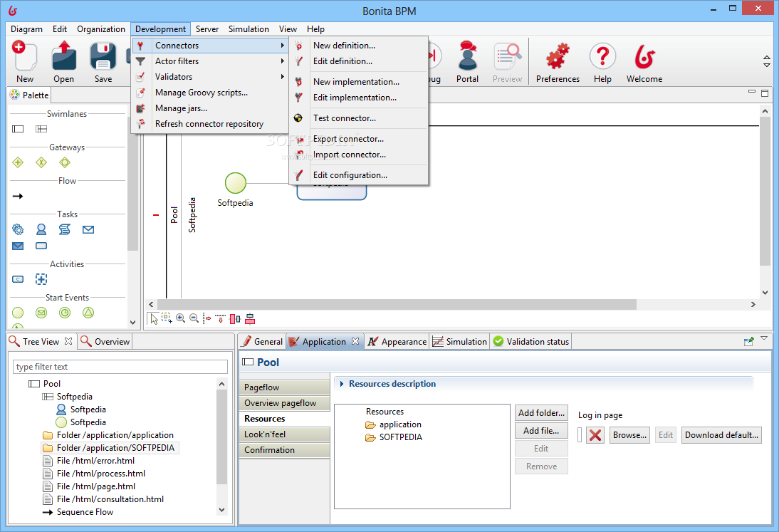Click the zoom in magnifier icon
This screenshot has width=779, height=532.
click(x=180, y=318)
